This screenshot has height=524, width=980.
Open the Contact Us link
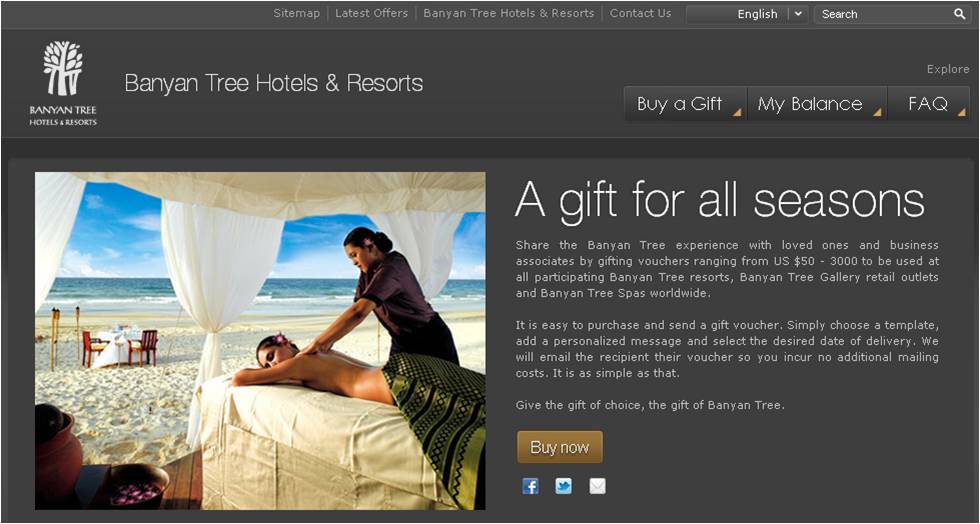[x=641, y=13]
